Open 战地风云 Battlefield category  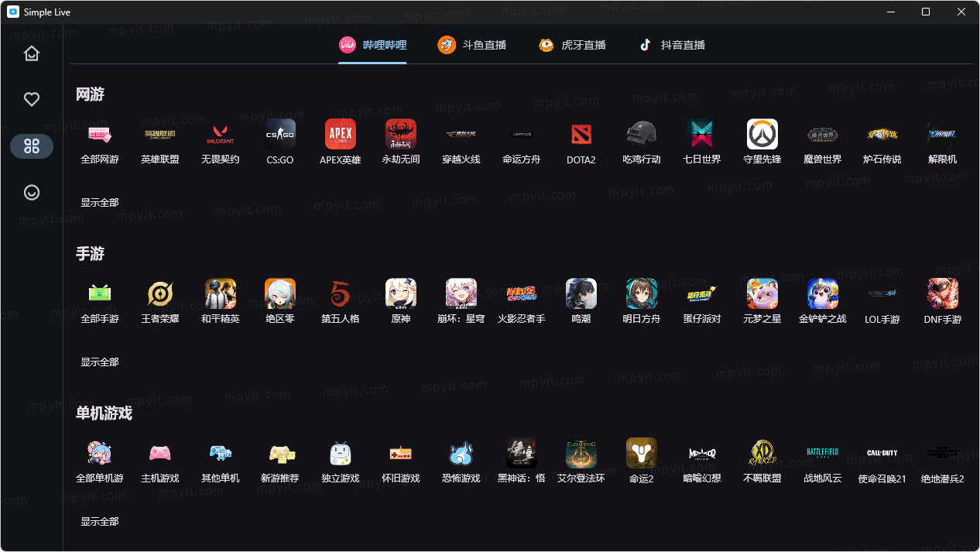tap(823, 461)
